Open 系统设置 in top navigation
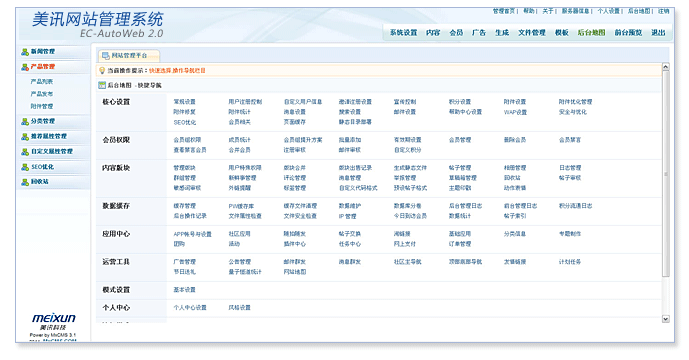Screen dimensions: 689x360 tap(403, 33)
